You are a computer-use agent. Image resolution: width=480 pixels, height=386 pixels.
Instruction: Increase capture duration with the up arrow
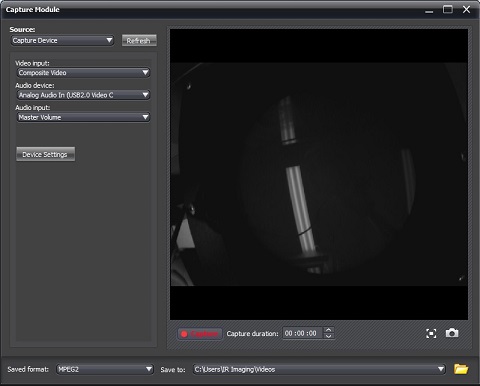point(328,330)
